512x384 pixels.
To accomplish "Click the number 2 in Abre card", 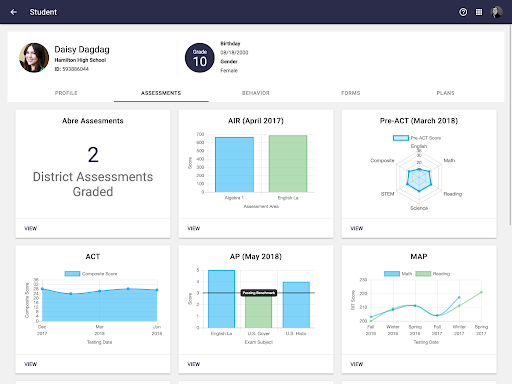I will coord(93,155).
